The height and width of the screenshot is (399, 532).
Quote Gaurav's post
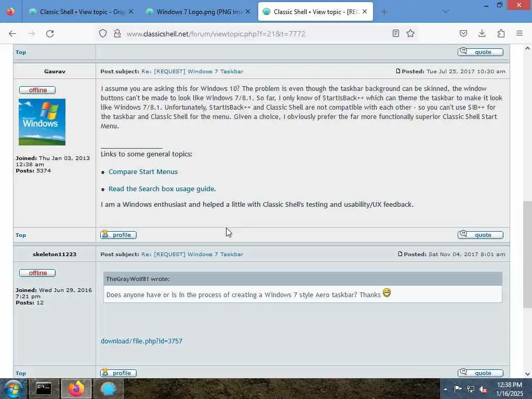(481, 235)
